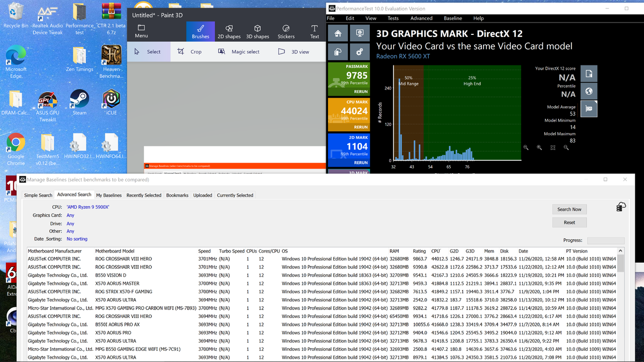Click the Reset button in Manage Baselines
This screenshot has height=362, width=644.
pos(569,222)
